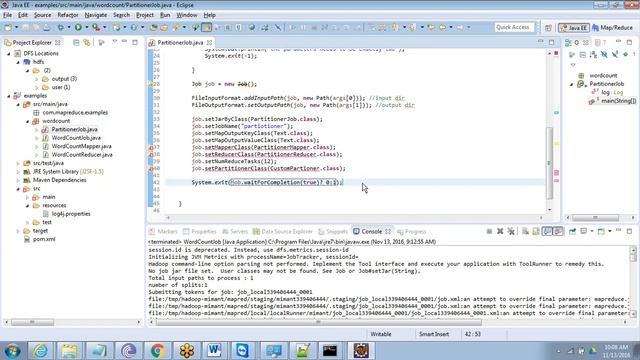Image resolution: width=640 pixels, height=360 pixels.
Task: Open the Refactor menu
Action: pyautogui.click(x=68, y=15)
